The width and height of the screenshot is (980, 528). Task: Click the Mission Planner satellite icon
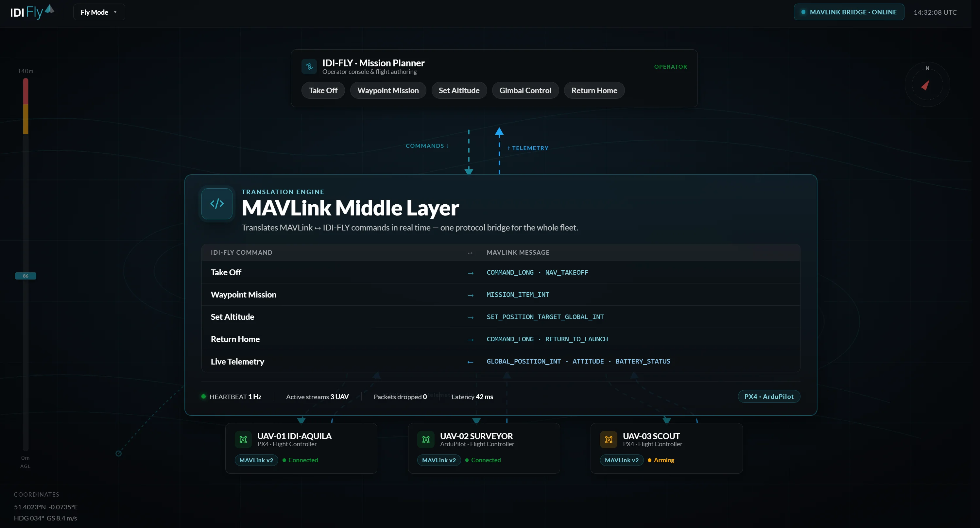pos(309,67)
